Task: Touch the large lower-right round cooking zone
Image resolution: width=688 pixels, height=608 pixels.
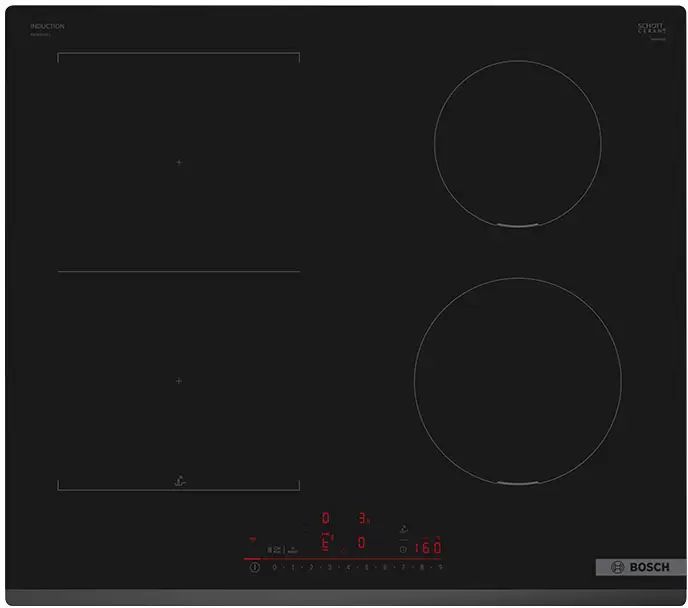Action: [x=517, y=381]
